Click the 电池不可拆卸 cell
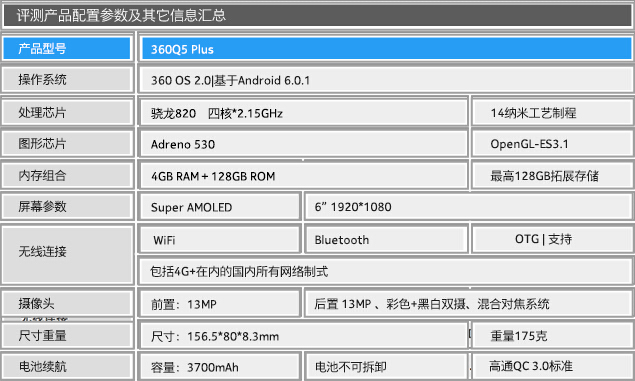This screenshot has height=381, width=635. (x=386, y=367)
